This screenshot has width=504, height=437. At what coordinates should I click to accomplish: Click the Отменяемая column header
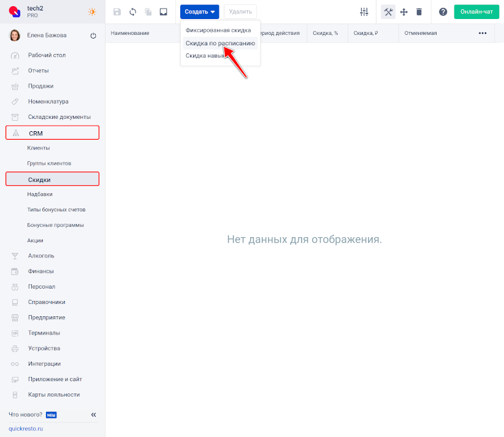(421, 33)
